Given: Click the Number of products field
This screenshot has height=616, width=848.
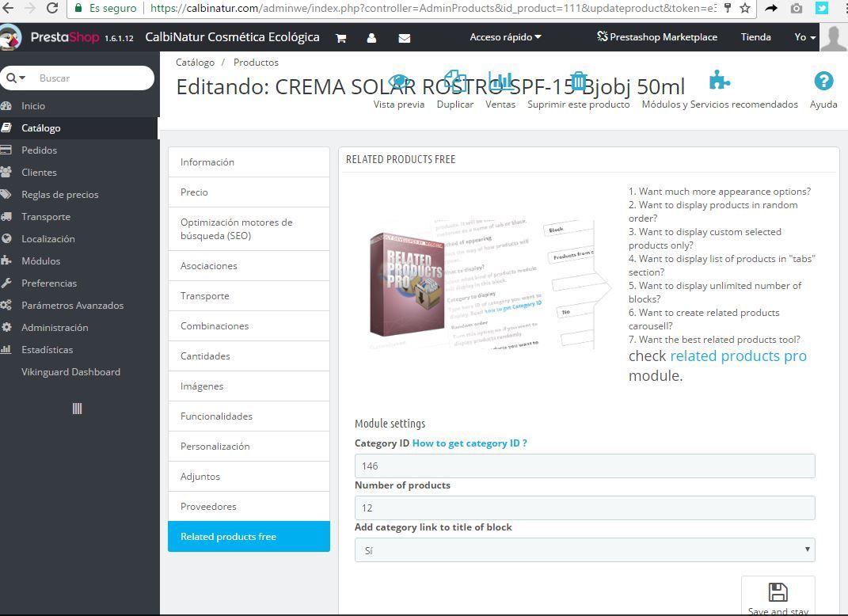Looking at the screenshot, I should (584, 508).
